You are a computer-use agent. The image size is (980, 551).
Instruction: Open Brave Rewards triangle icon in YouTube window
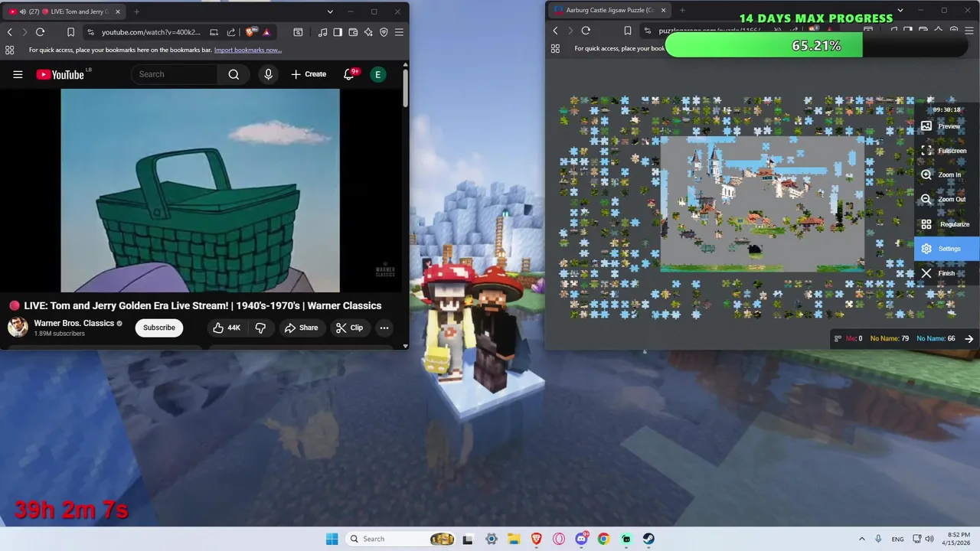pyautogui.click(x=266, y=32)
